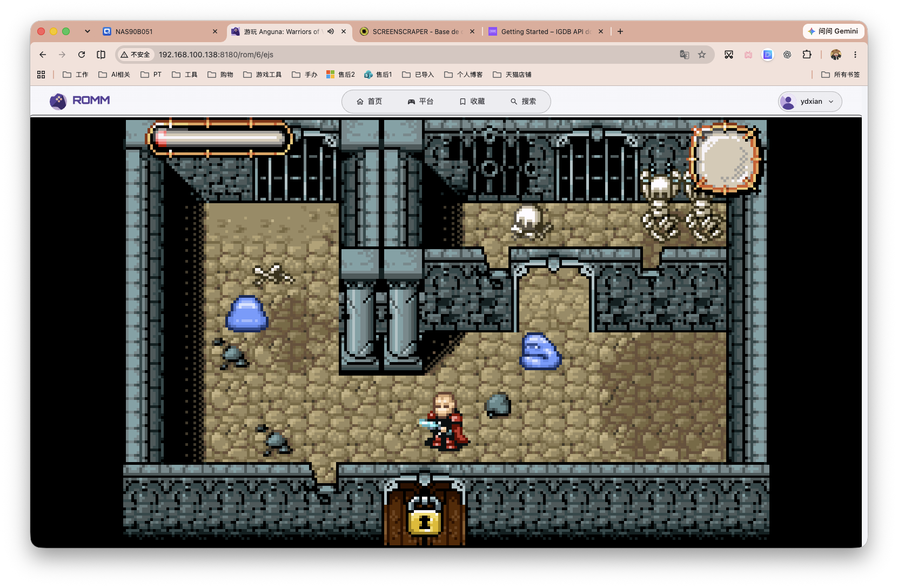Image resolution: width=898 pixels, height=588 pixels.
Task: Bookmark this page with the star
Action: (702, 55)
